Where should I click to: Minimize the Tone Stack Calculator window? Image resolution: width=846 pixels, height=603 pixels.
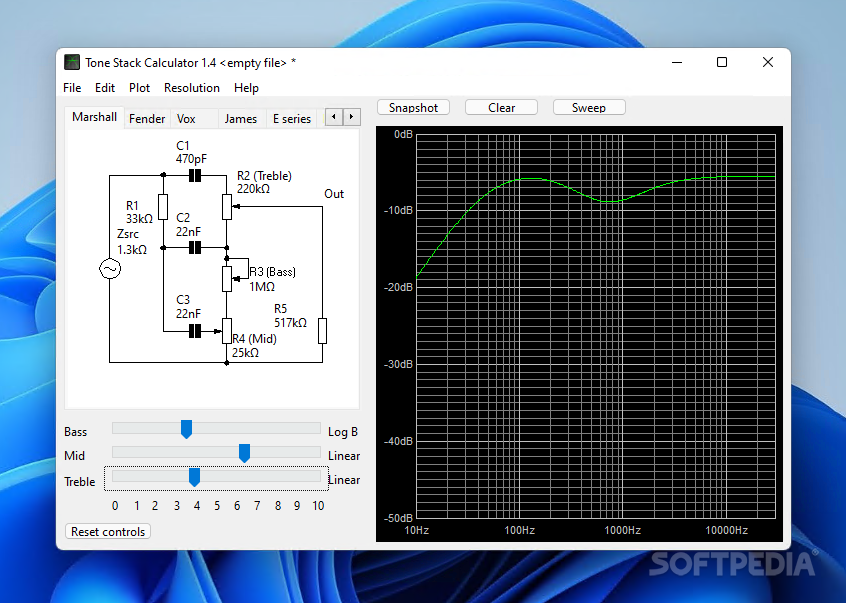(677, 63)
